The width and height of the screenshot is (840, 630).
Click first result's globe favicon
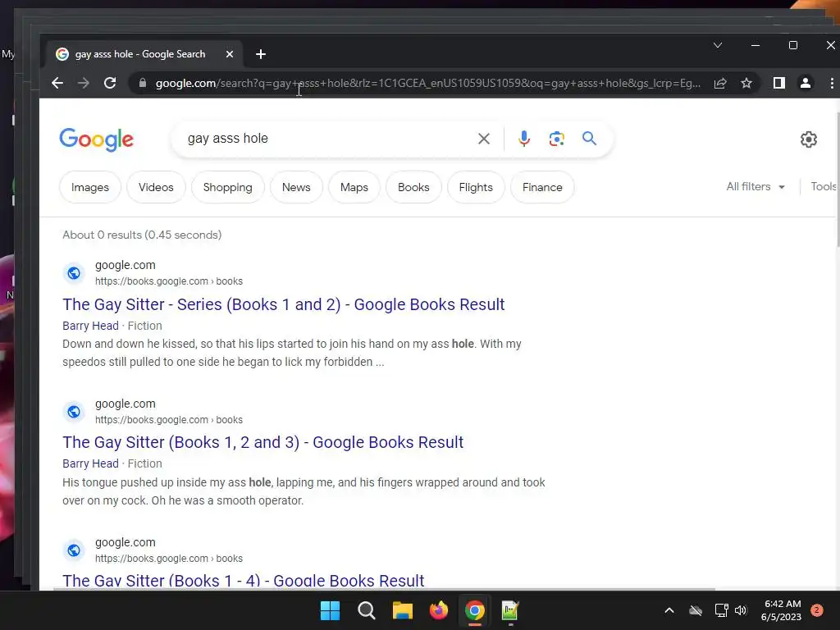tap(74, 273)
